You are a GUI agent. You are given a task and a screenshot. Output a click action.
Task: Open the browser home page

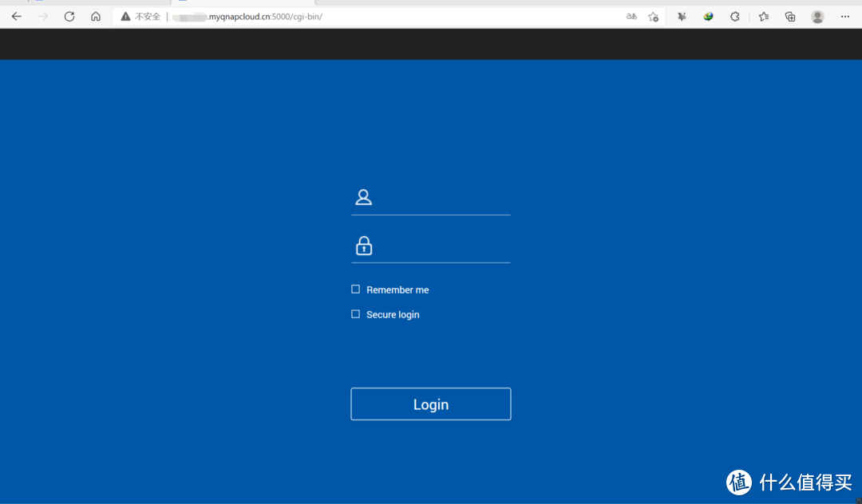click(x=96, y=17)
